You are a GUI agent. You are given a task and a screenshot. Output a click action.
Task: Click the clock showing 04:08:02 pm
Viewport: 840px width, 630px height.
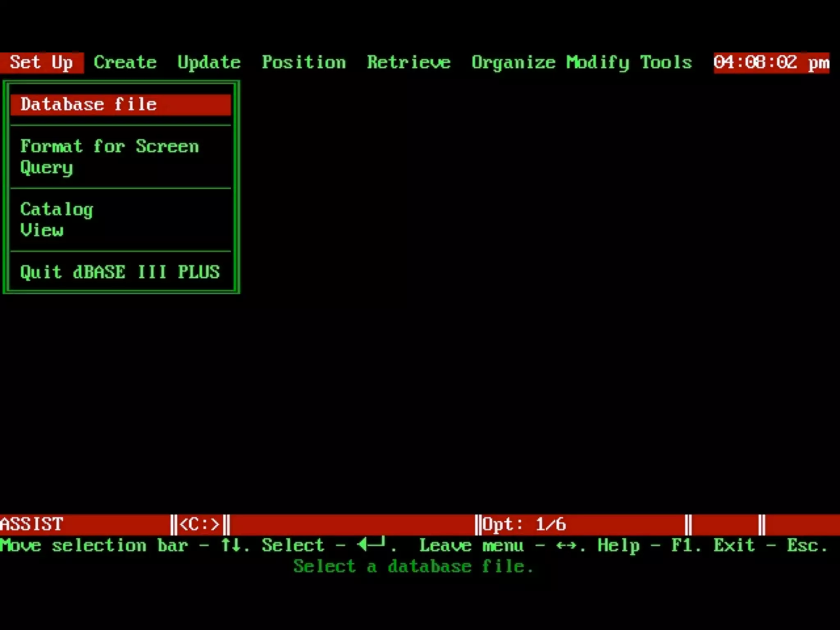click(771, 63)
